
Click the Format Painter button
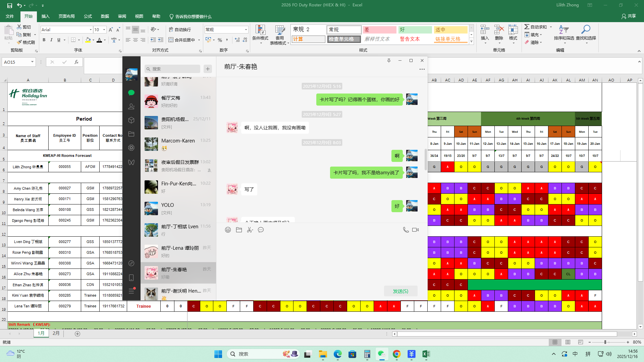[26, 42]
